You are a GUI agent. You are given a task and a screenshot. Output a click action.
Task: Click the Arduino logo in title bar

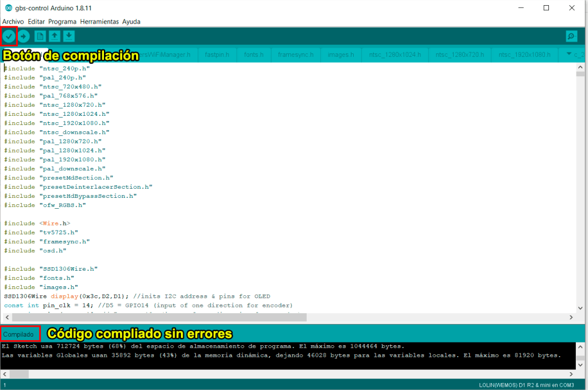8,8
